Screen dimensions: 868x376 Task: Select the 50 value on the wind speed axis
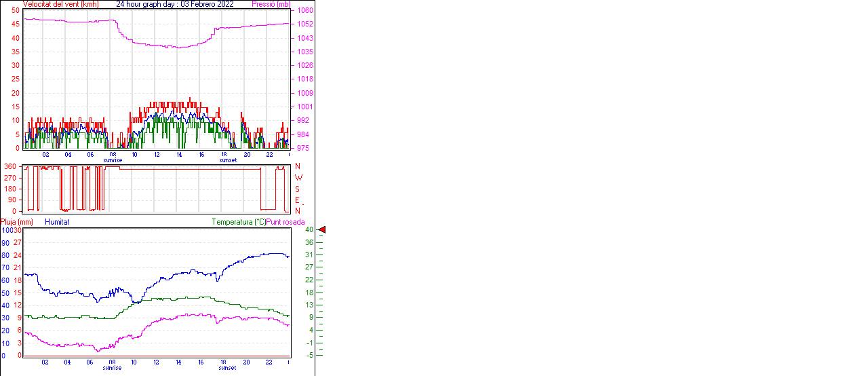click(16, 11)
